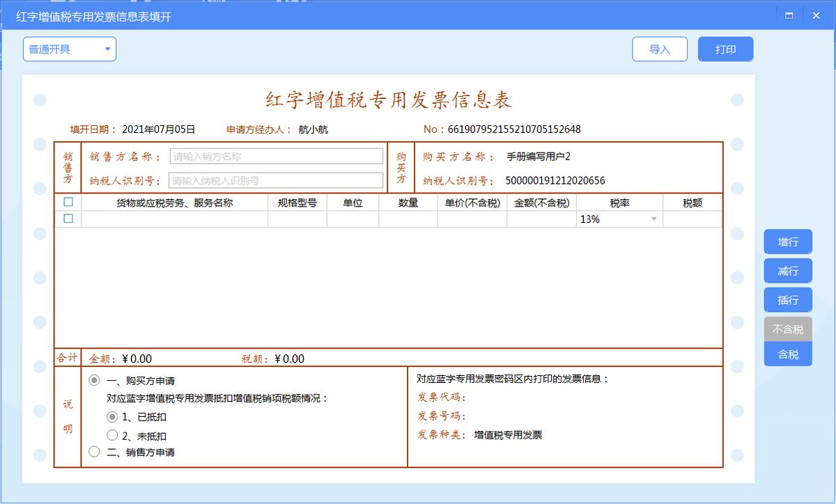Click the 打印 button to print
Viewport: 836px width, 504px height.
click(x=725, y=49)
